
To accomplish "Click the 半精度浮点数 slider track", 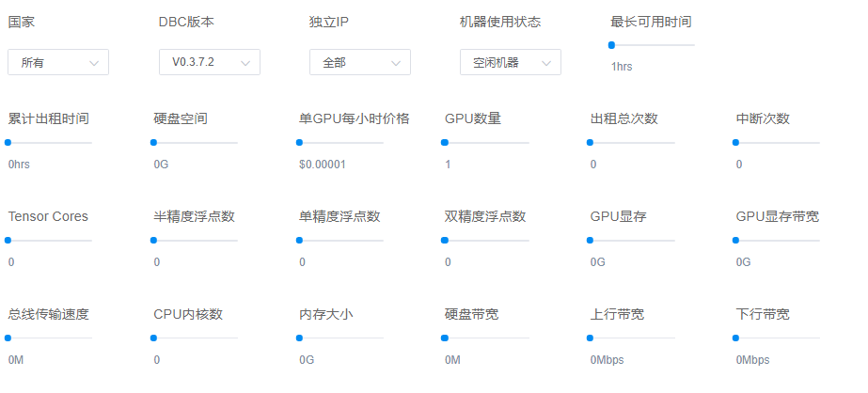I will tap(196, 241).
